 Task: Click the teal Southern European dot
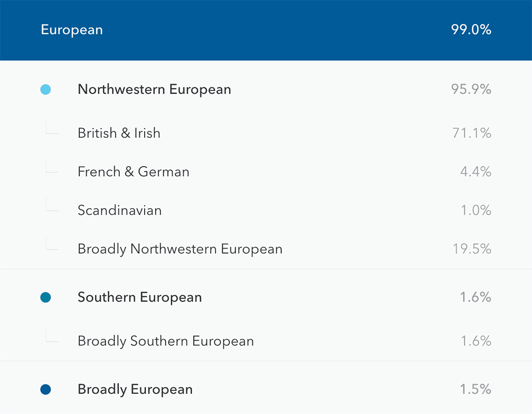click(46, 298)
